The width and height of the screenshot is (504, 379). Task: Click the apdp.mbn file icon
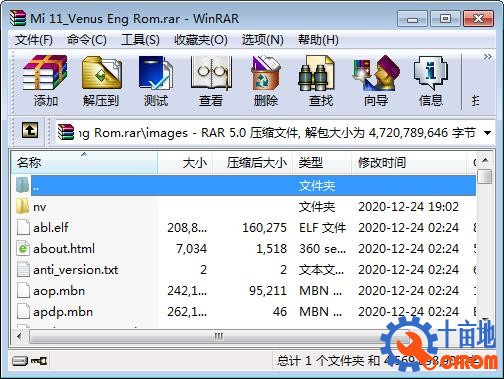[23, 312]
